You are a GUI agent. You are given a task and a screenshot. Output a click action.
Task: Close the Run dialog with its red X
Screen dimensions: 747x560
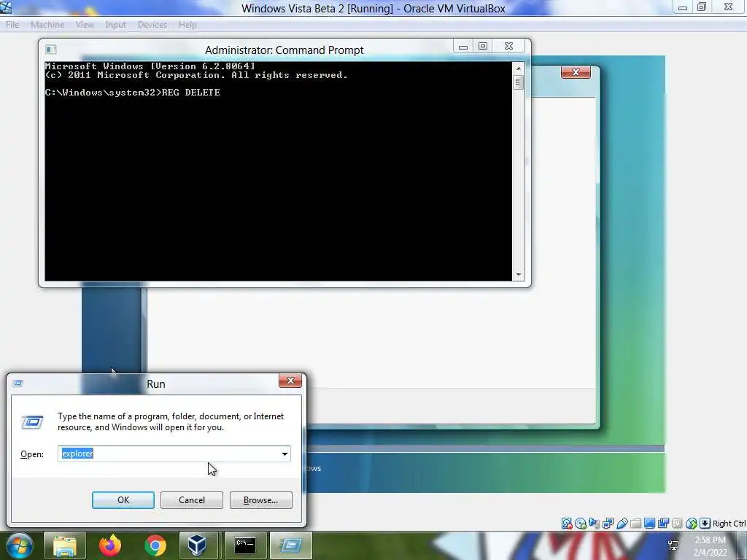click(290, 381)
